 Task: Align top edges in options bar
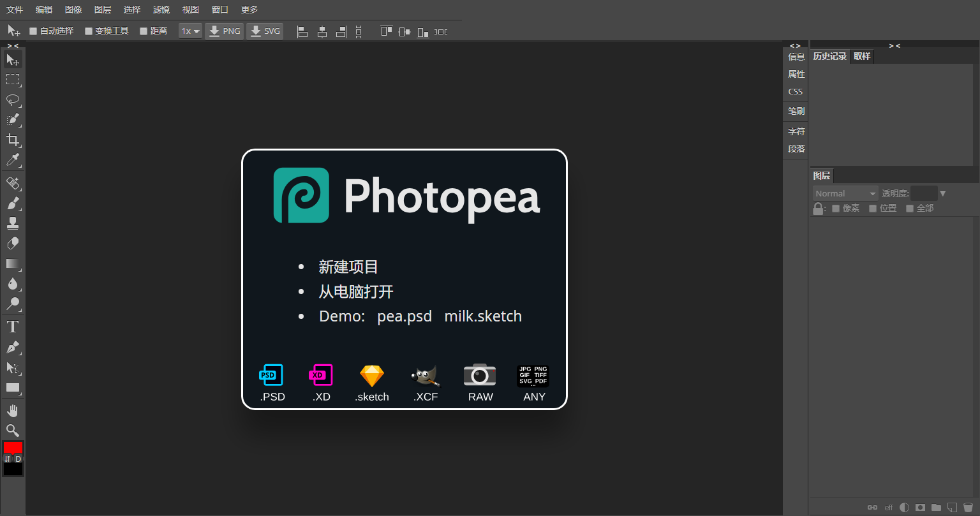coord(386,31)
